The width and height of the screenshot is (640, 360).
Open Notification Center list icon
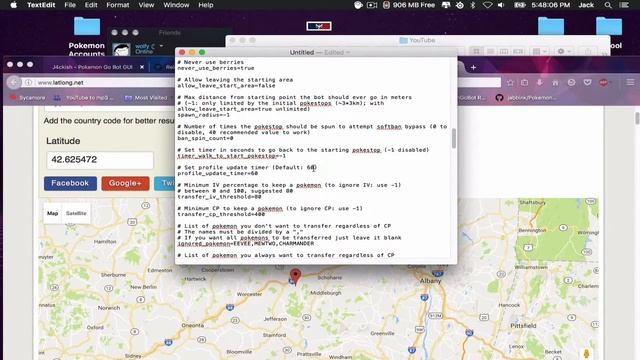(x=624, y=5)
